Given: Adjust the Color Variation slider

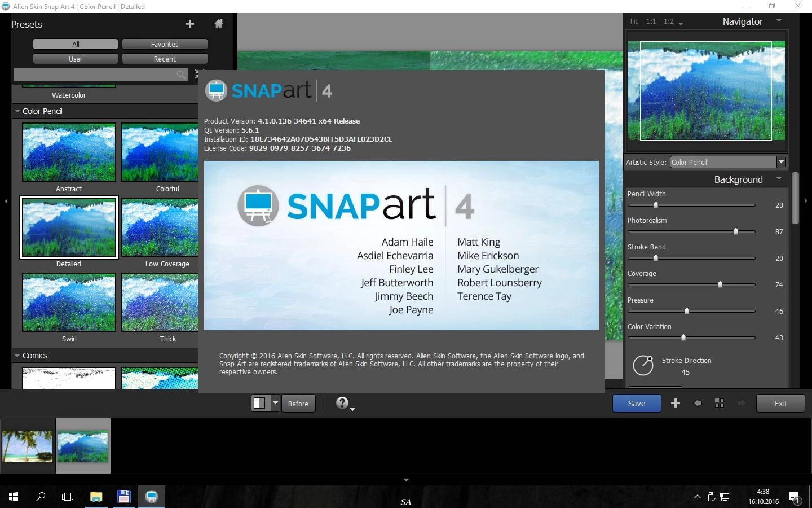Looking at the screenshot, I should tap(691, 338).
